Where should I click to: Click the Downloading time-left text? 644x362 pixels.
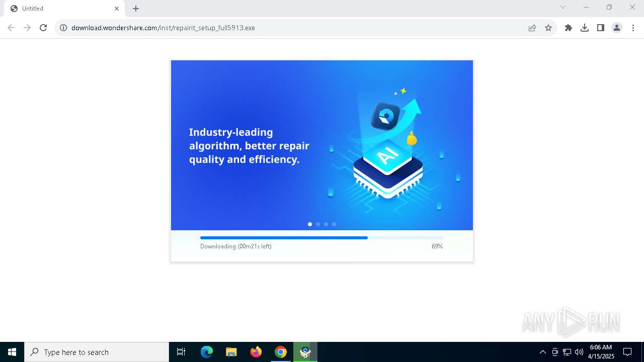[236, 246]
